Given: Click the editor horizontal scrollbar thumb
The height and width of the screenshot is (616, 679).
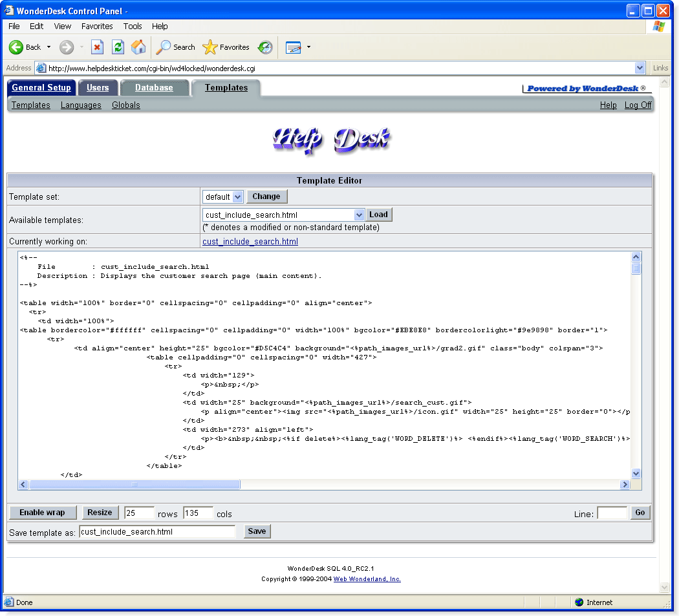Looking at the screenshot, I should (135, 484).
